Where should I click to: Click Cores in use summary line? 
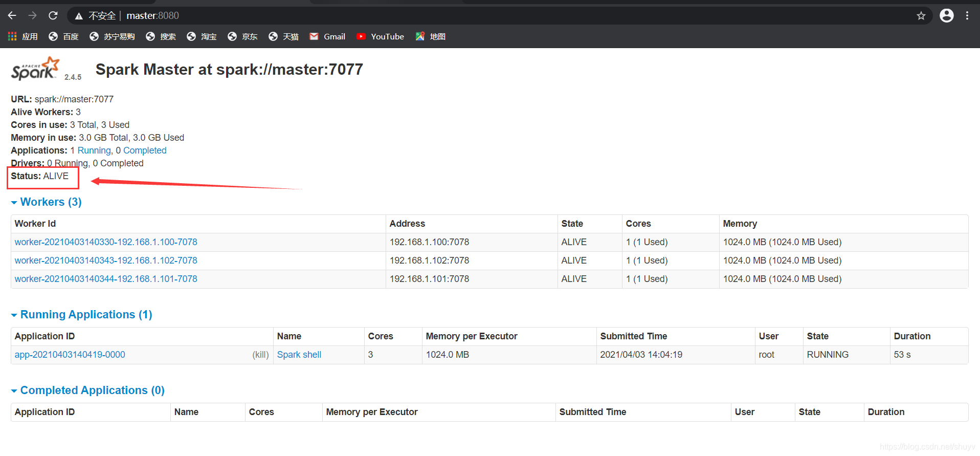tap(70, 125)
